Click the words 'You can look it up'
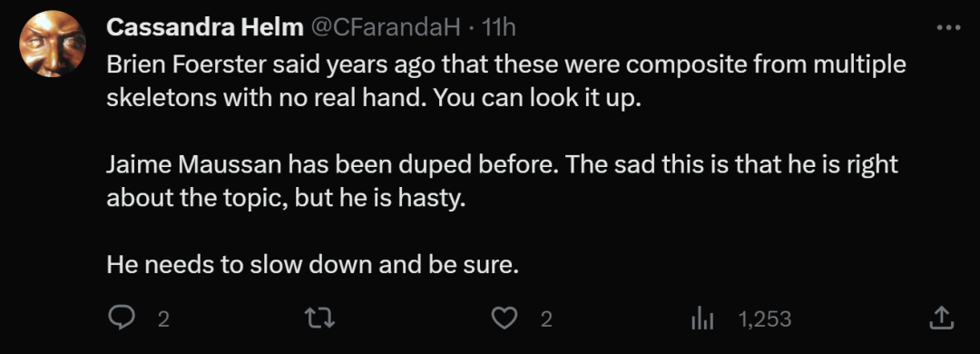980x354 pixels. point(537,99)
